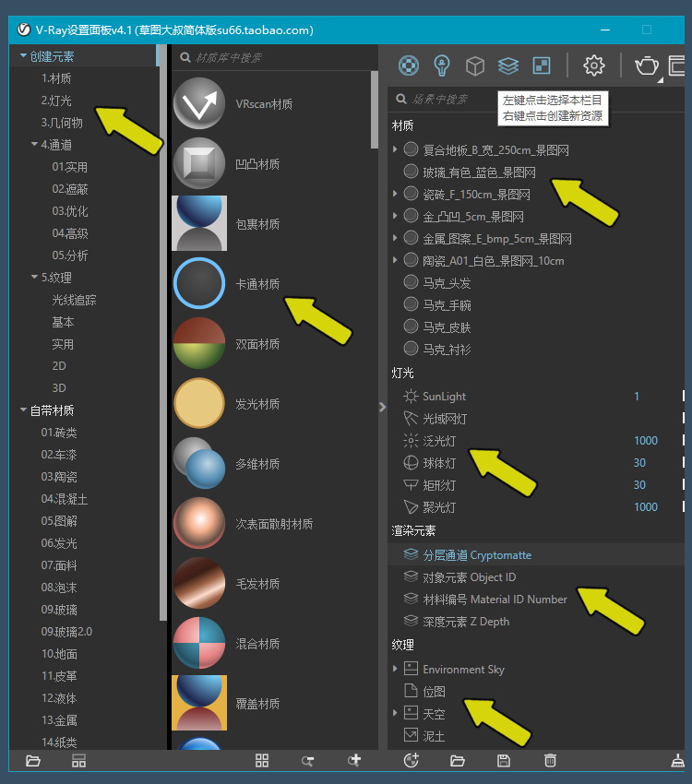The width and height of the screenshot is (692, 784).
Task: Expand the 陶瓷_A01_白色 material
Action: 395,260
